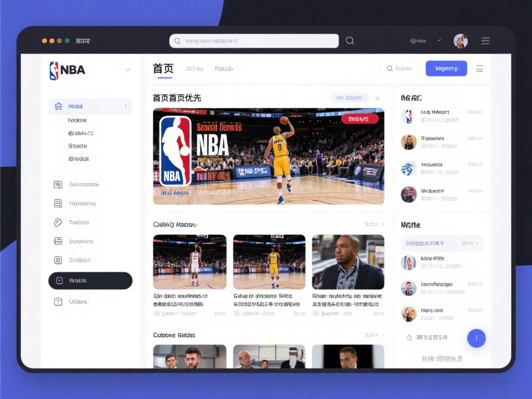
Task: Click the list icon beside the blue button
Action: click(480, 69)
